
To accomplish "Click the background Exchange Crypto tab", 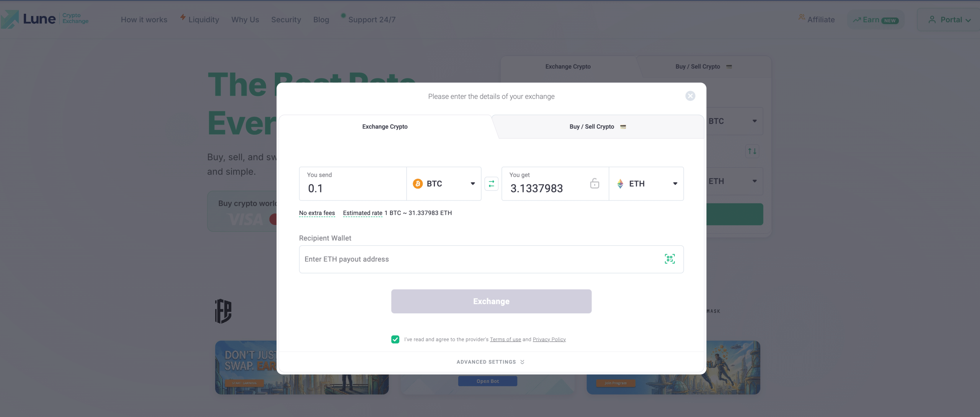I will point(568,67).
